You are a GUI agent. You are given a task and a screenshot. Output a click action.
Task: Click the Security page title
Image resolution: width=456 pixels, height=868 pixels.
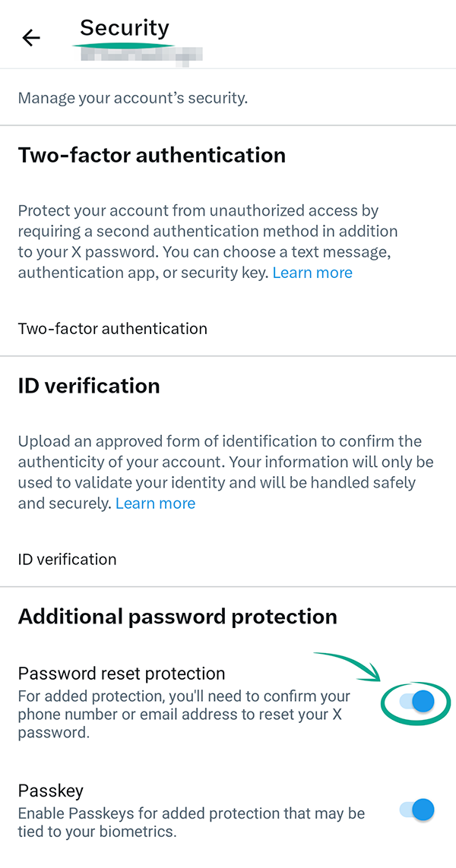pyautogui.click(x=125, y=28)
